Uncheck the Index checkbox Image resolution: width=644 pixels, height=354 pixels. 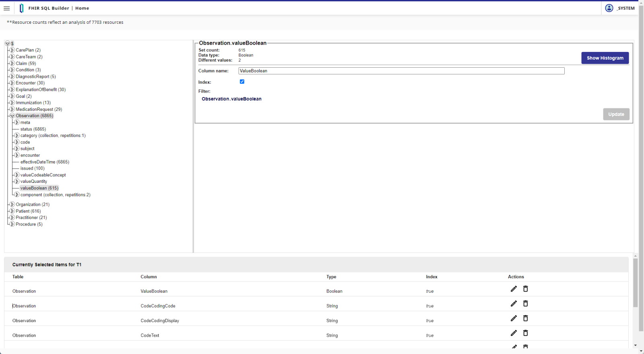(x=242, y=82)
